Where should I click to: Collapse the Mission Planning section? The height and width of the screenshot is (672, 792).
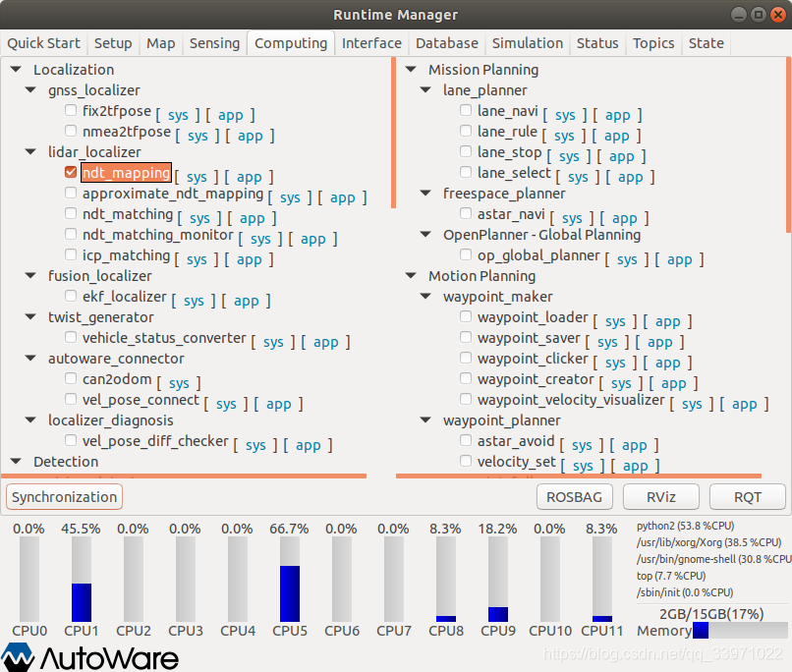(x=411, y=69)
